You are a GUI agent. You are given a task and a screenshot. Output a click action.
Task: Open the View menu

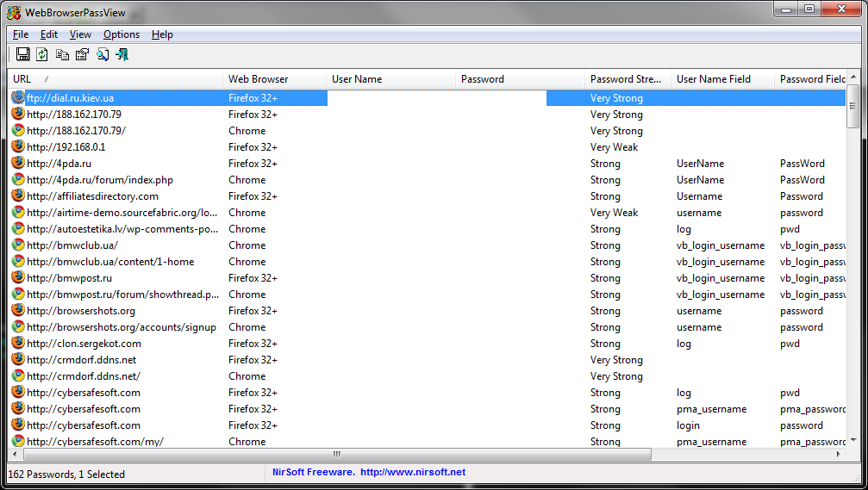pos(80,34)
